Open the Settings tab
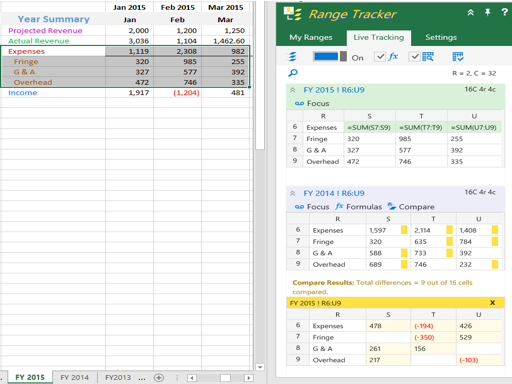The height and width of the screenshot is (384, 512). click(441, 37)
